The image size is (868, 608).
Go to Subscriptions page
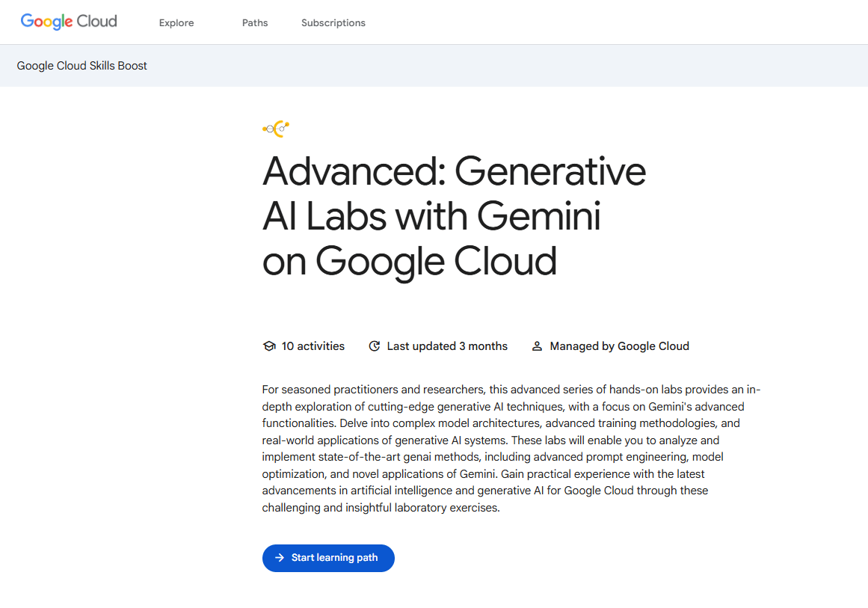333,22
